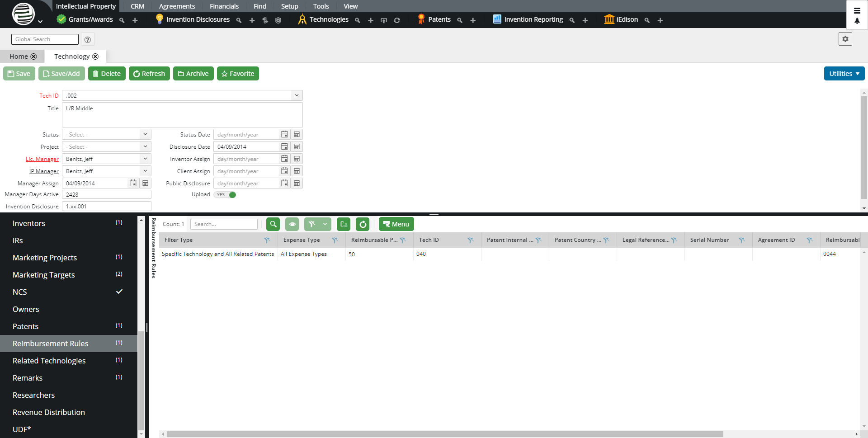Refresh the Technologies list
The height and width of the screenshot is (438, 868).
coord(397,20)
